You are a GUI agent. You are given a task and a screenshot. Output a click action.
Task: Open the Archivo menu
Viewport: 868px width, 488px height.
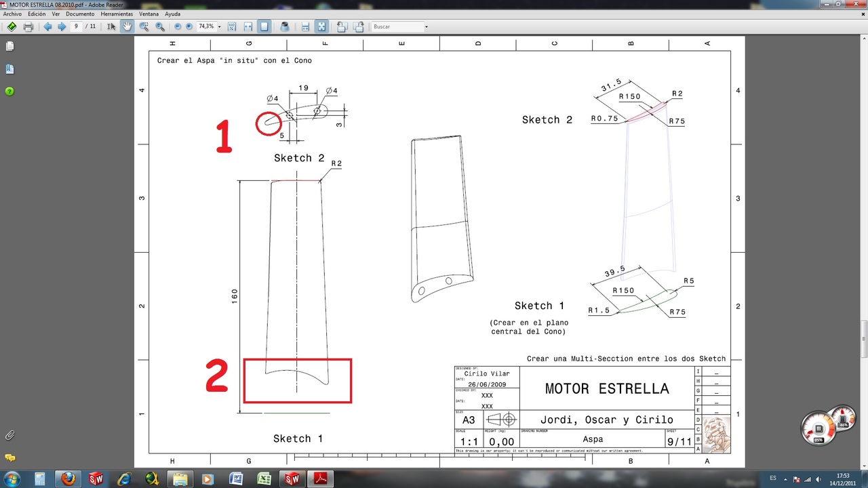(x=12, y=14)
